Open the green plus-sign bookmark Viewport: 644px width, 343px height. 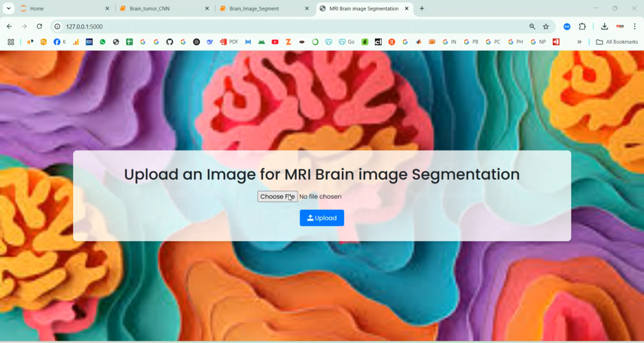(x=129, y=42)
